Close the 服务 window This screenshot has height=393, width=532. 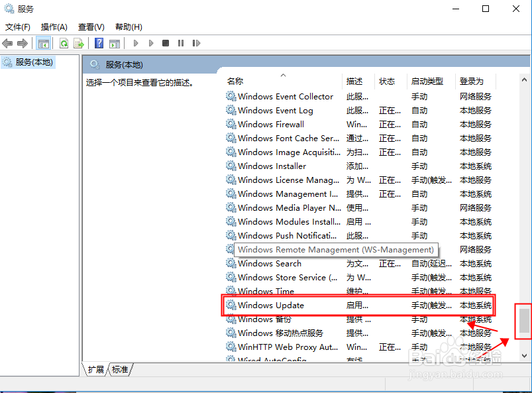pyautogui.click(x=516, y=9)
